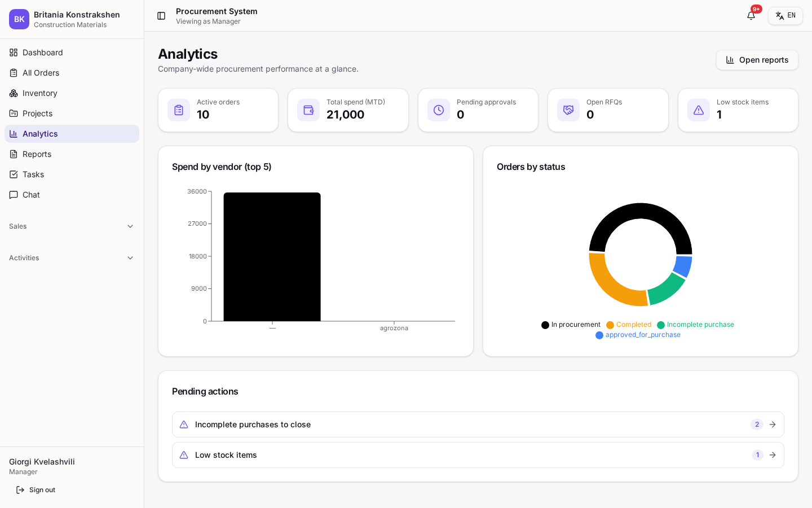This screenshot has height=508, width=812.
Task: Click the Active orders value 10
Action: click(x=203, y=115)
